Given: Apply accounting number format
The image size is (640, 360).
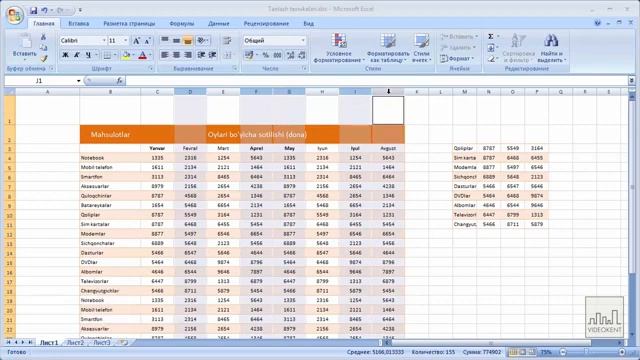Looking at the screenshot, I should 249,55.
